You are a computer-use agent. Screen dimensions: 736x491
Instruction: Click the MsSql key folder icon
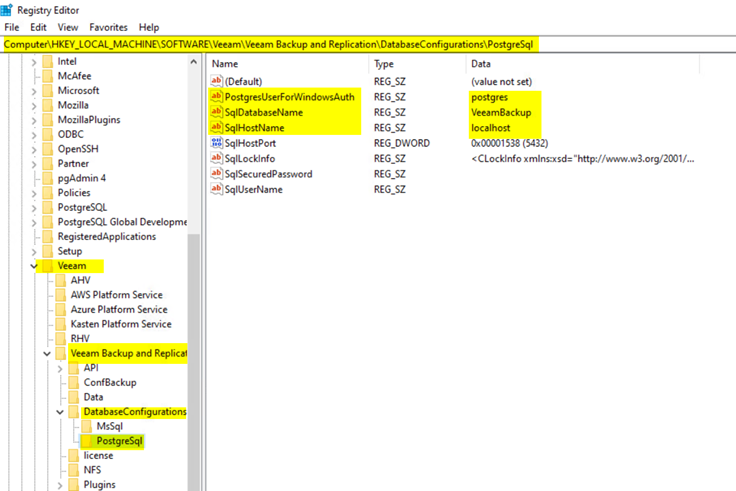click(89, 426)
